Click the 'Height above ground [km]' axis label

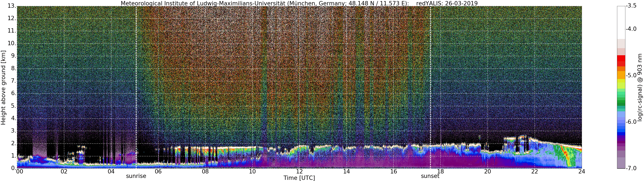(3, 88)
